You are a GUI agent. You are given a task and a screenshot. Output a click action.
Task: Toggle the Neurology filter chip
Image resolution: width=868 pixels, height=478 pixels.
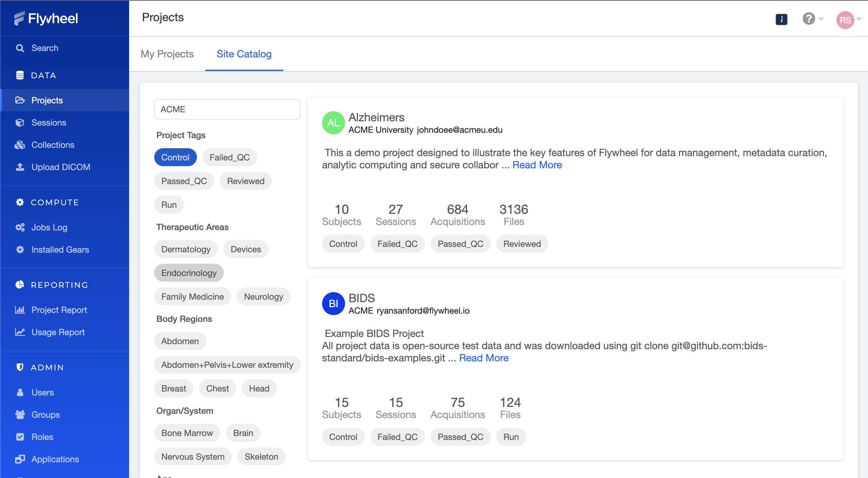click(x=264, y=296)
